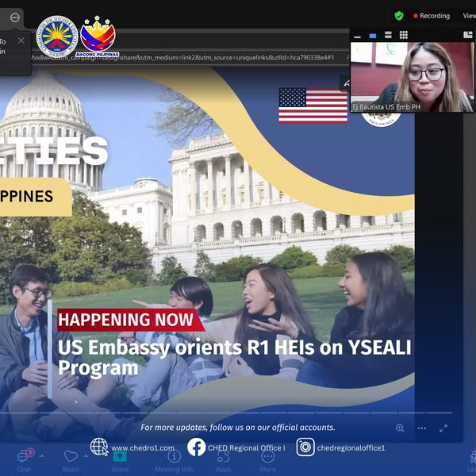Open Meeting Info in the toolbar
Image resolution: width=476 pixels, height=476 pixels.
[174, 459]
